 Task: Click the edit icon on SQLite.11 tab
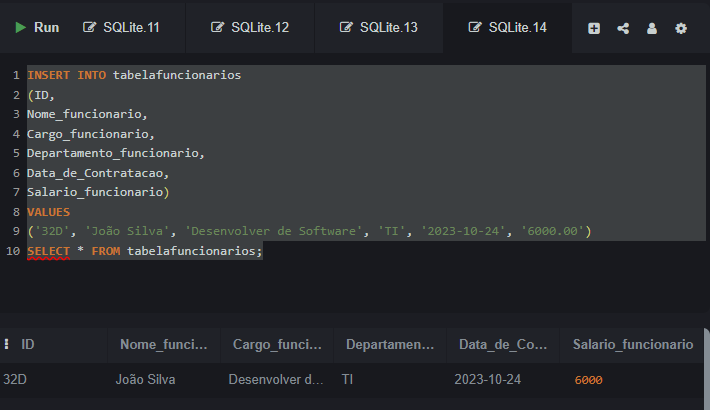(90, 28)
